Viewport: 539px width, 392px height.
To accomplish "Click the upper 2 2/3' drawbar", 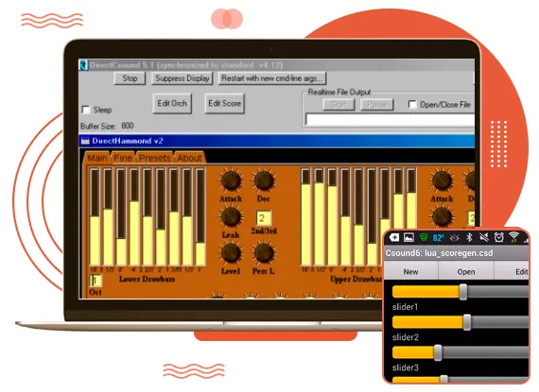I will [x=358, y=217].
